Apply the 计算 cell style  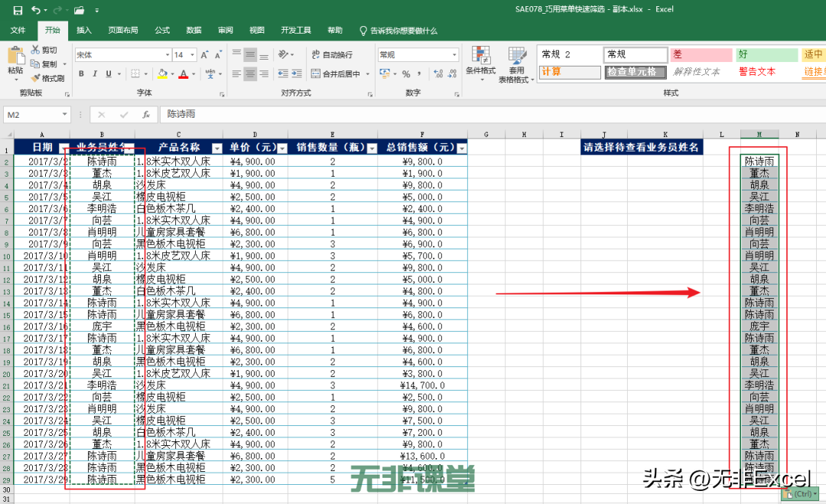point(570,72)
